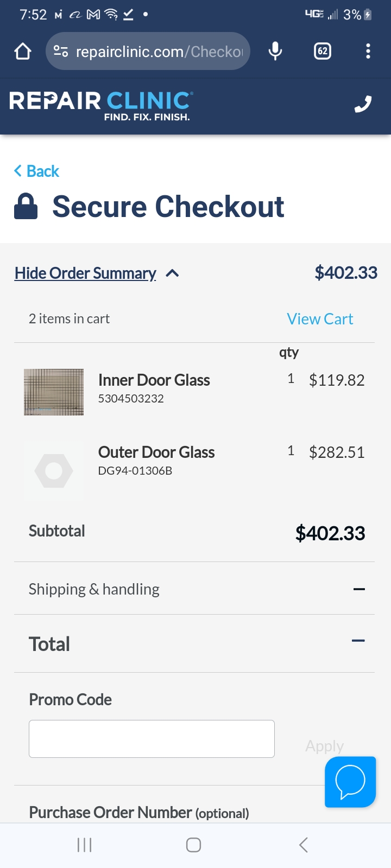Tap the Outer Door Glass placeholder image
The width and height of the screenshot is (391, 868).
tap(54, 470)
